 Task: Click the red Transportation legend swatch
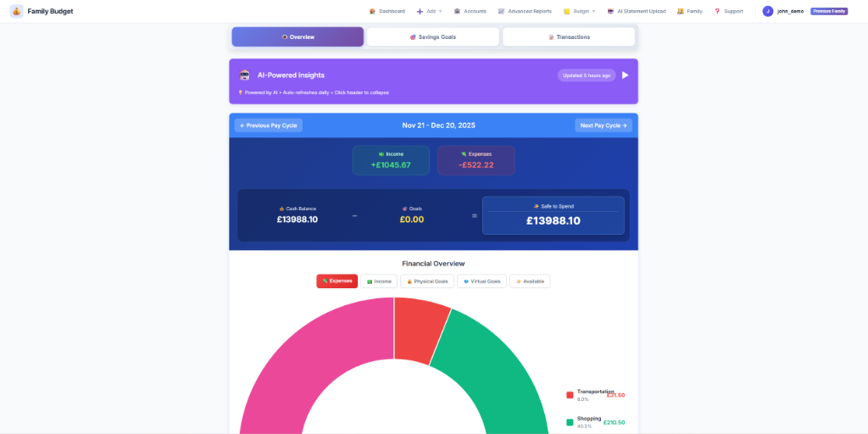tap(570, 395)
